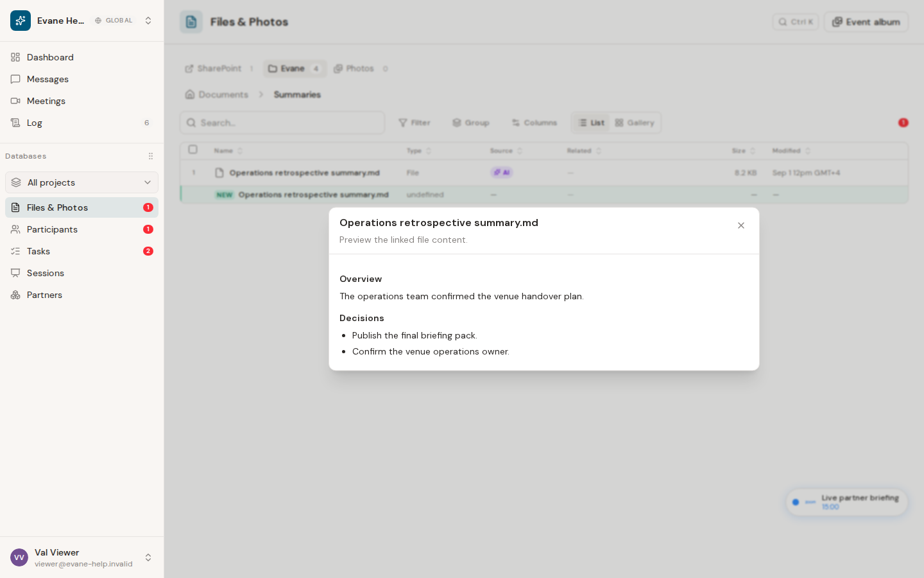Sort by the Modified column
The image size is (924, 578).
[x=792, y=151]
